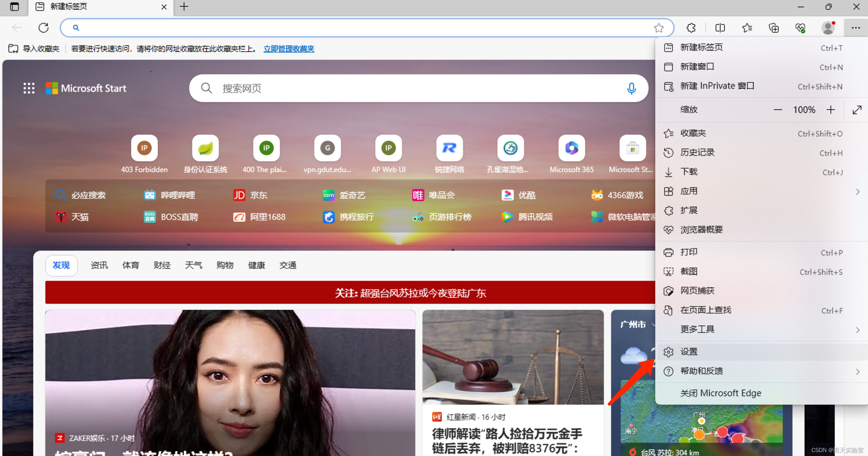Click the profile avatar icon
The image size is (868, 456).
pyautogui.click(x=828, y=27)
